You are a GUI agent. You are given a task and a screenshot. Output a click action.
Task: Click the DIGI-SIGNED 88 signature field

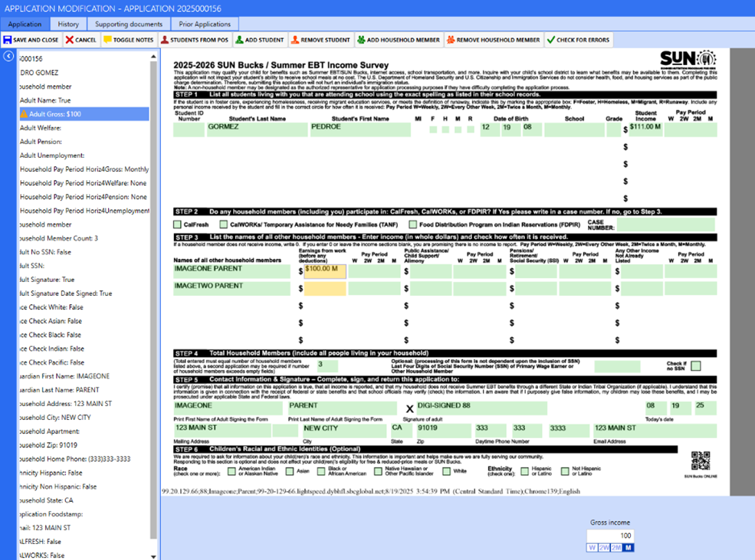pyautogui.click(x=481, y=408)
